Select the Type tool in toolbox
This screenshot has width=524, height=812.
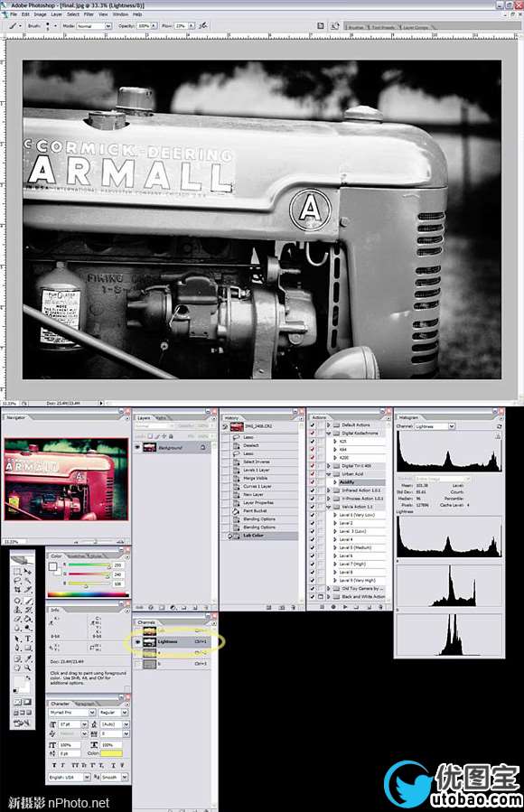pyautogui.click(x=28, y=639)
